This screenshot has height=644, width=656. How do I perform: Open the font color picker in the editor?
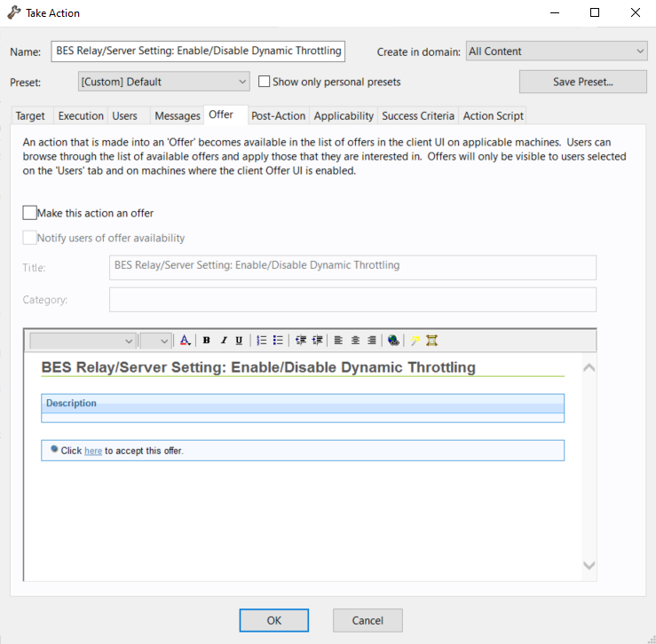pos(185,341)
